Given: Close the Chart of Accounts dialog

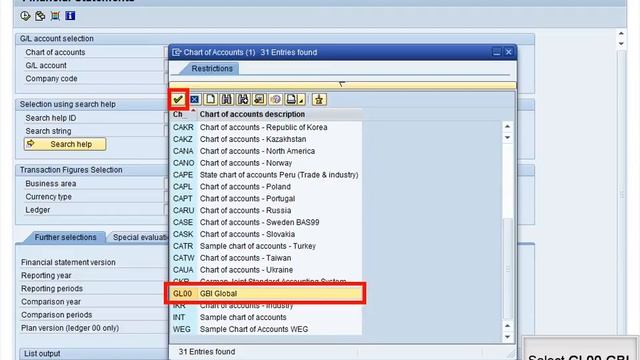Looking at the screenshot, I should 509,52.
